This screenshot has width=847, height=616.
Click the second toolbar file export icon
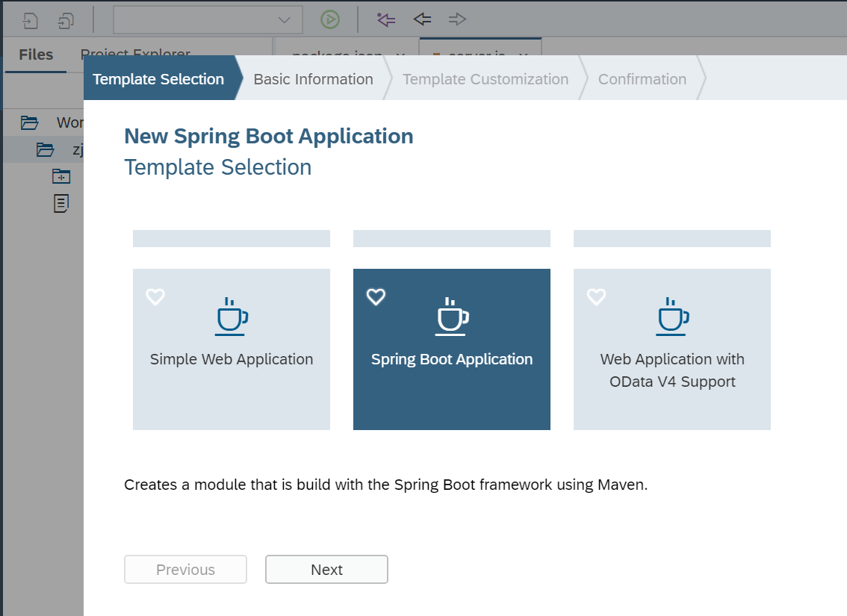coord(66,20)
